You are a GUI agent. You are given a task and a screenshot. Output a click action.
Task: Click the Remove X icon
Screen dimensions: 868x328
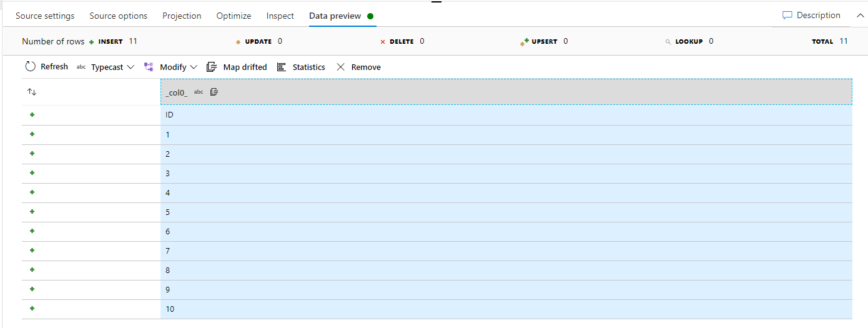[x=340, y=67]
